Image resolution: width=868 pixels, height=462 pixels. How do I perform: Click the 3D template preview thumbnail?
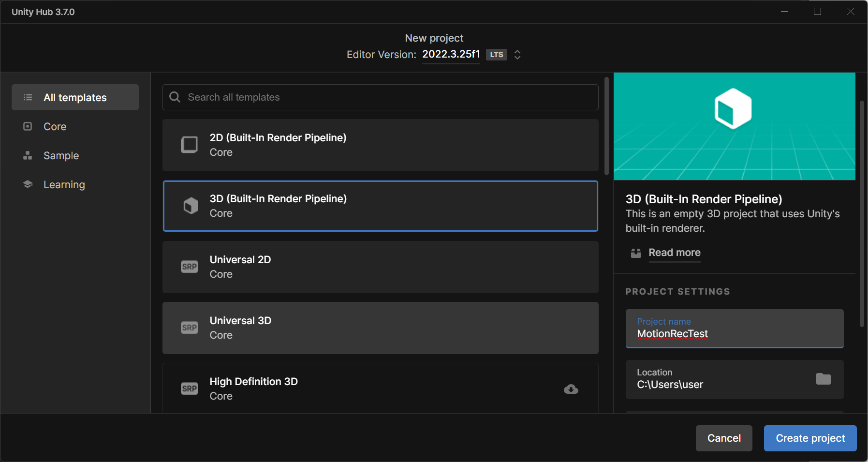pos(734,126)
